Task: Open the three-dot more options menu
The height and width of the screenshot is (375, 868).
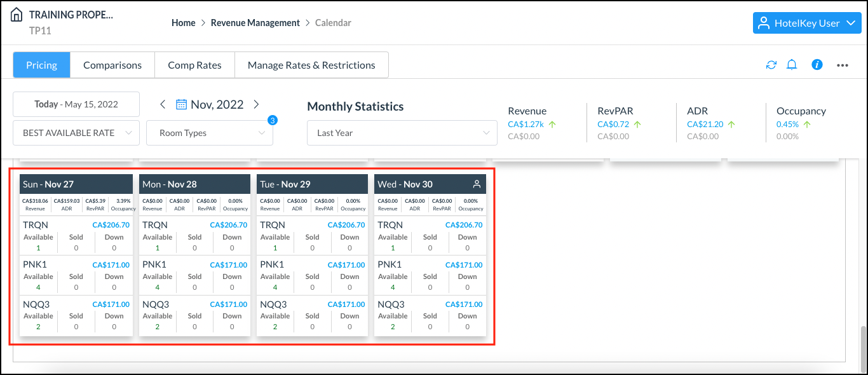Action: tap(842, 64)
